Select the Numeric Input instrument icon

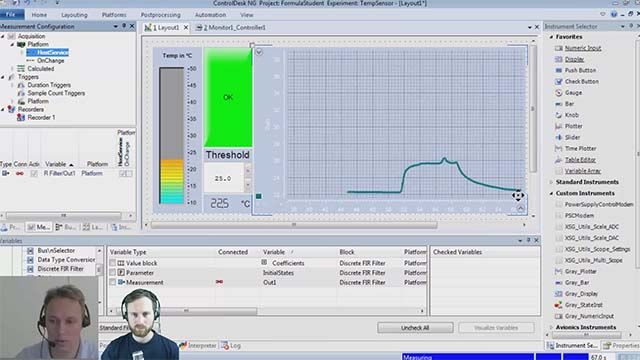coord(559,48)
